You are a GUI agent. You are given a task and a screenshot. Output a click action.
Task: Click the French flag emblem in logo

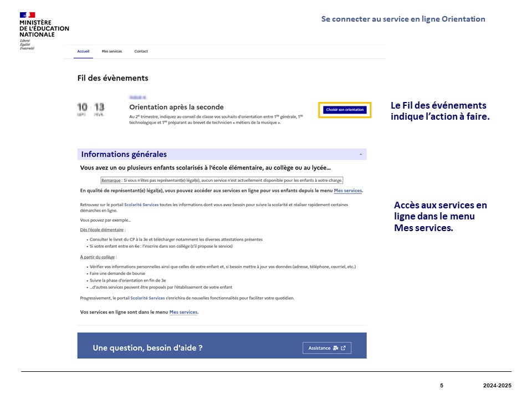27,15
